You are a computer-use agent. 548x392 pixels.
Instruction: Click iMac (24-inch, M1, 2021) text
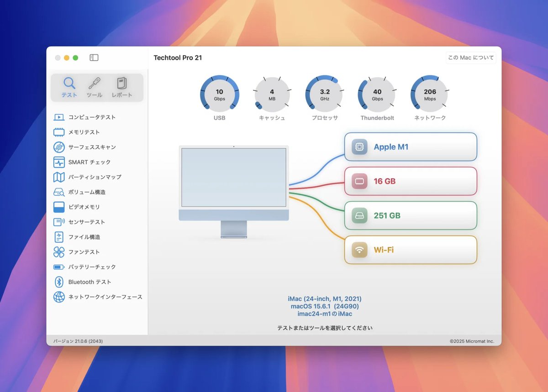coord(325,299)
